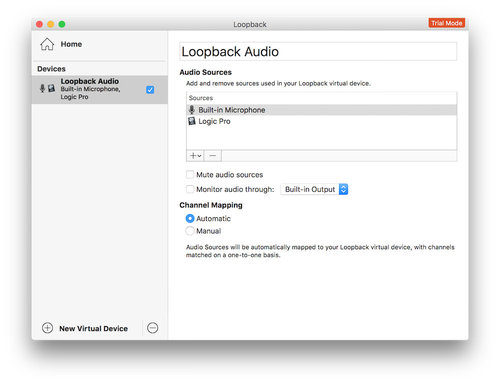This screenshot has height=385, width=500.
Task: Click the Built-in Microphone source icon
Action: coord(192,110)
